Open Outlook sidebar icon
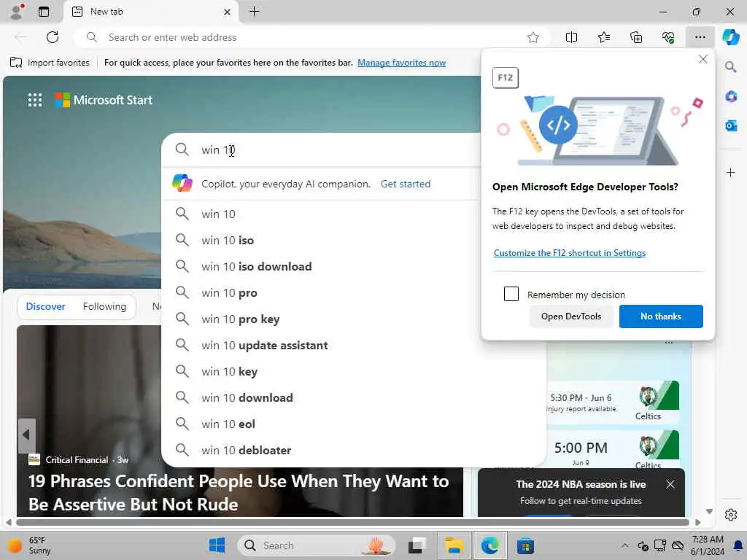This screenshot has width=747, height=560. click(x=731, y=125)
